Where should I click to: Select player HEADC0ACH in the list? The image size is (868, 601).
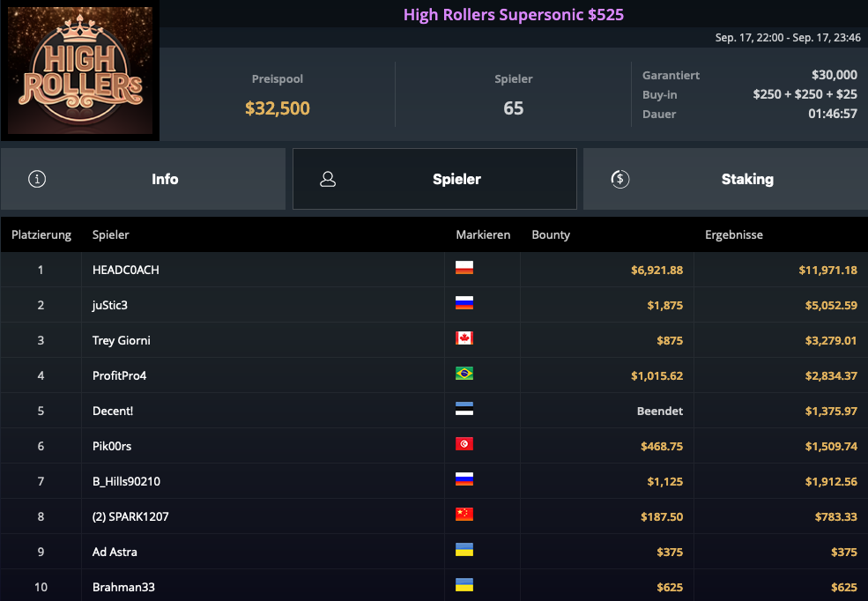[x=126, y=270]
